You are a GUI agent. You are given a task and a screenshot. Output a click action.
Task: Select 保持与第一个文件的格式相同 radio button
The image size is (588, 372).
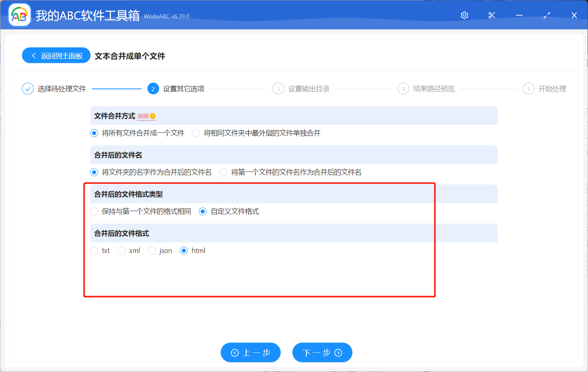coord(94,211)
